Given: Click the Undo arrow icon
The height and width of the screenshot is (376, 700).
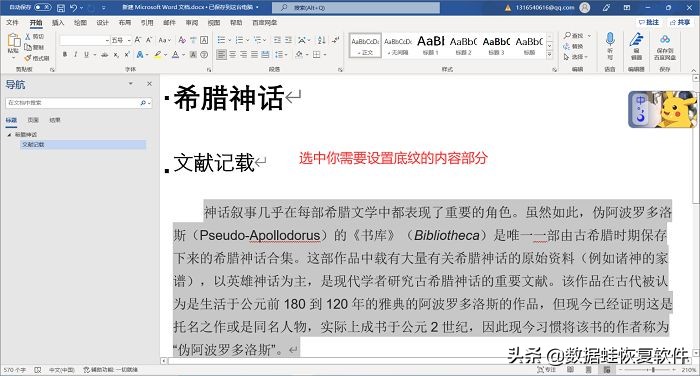Looking at the screenshot, I should coord(74,8).
